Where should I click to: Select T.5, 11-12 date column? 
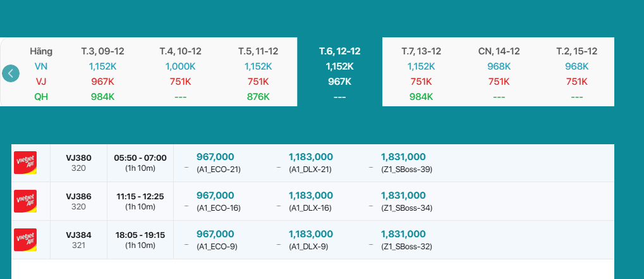pos(258,51)
